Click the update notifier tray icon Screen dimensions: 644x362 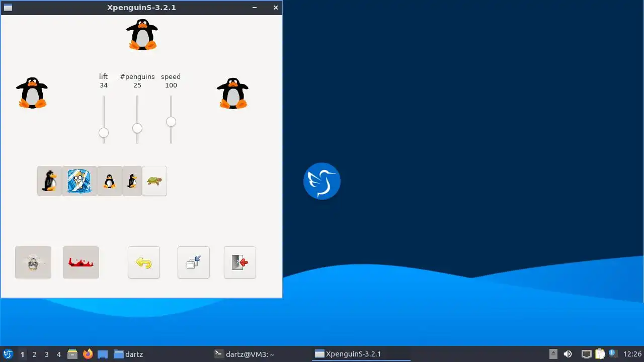pos(613,353)
